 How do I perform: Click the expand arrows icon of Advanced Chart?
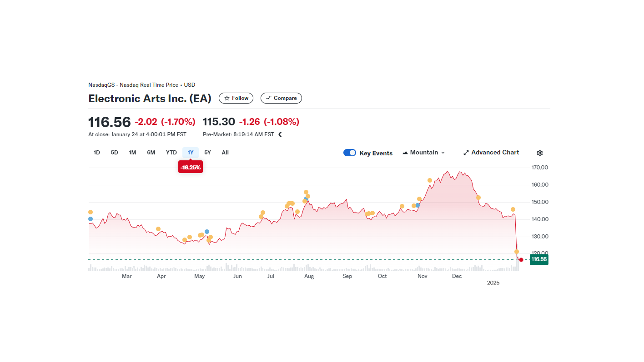pos(466,153)
